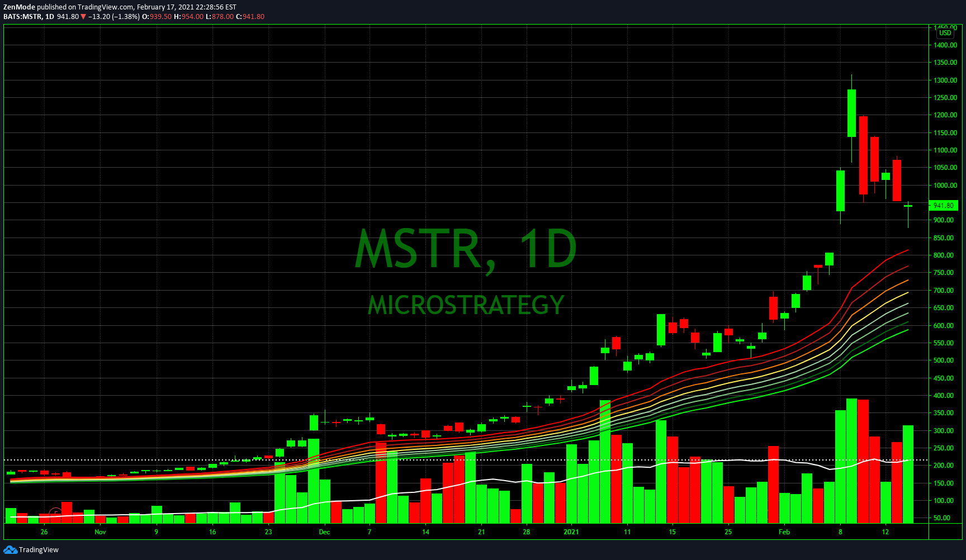The image size is (966, 560).
Task: Click the 400.00 price axis label
Action: (x=944, y=396)
